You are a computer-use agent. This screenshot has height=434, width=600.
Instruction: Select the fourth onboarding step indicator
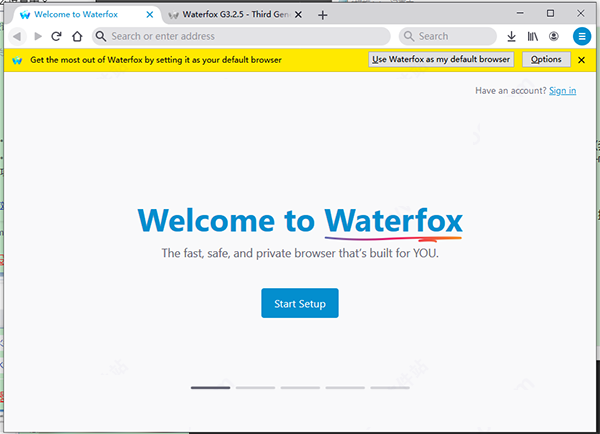(x=345, y=388)
